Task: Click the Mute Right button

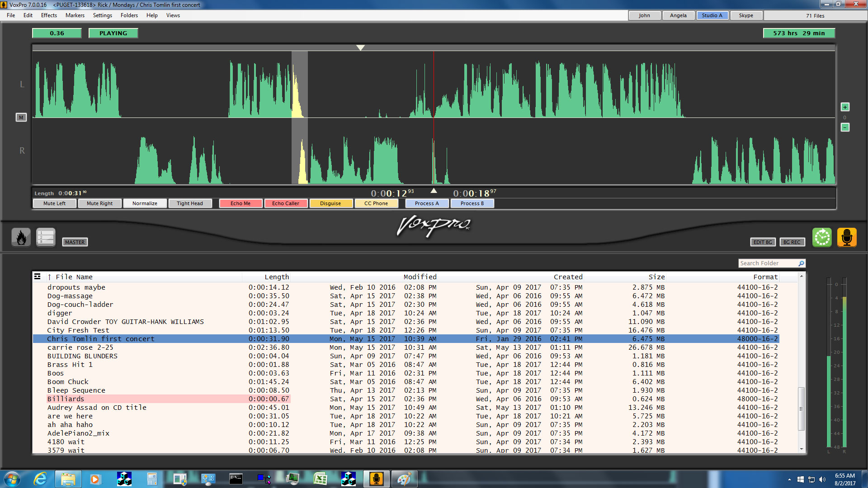Action: pos(100,203)
